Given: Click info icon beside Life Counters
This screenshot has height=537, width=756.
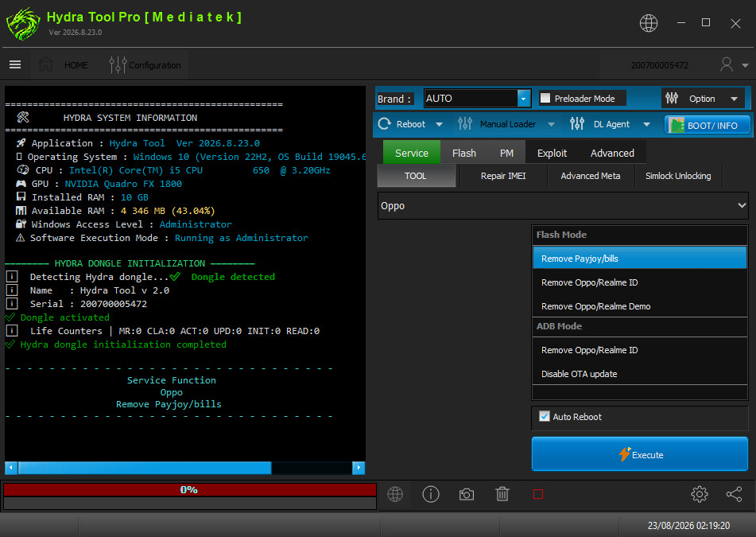Looking at the screenshot, I should pos(12,330).
